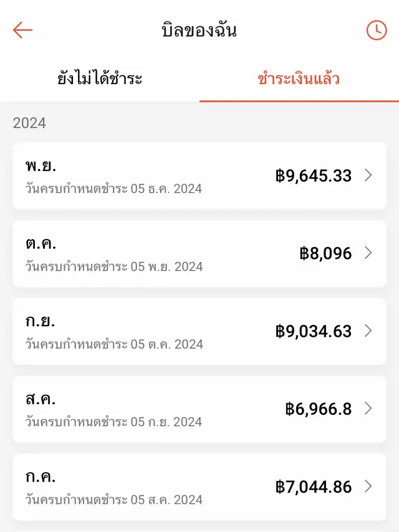The width and height of the screenshot is (399, 532).
Task: View bill amount ฿9,034.63
Action: (314, 331)
